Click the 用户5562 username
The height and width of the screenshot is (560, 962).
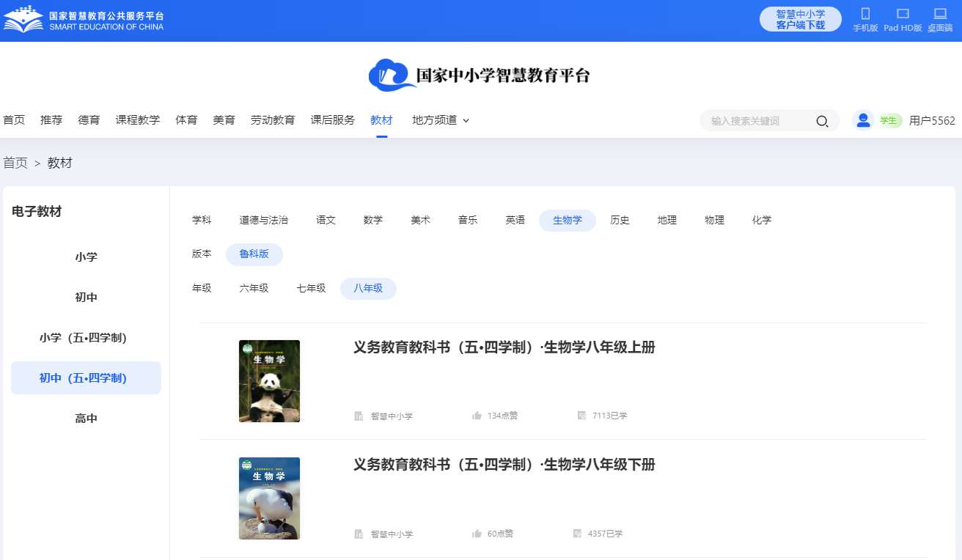tap(932, 121)
